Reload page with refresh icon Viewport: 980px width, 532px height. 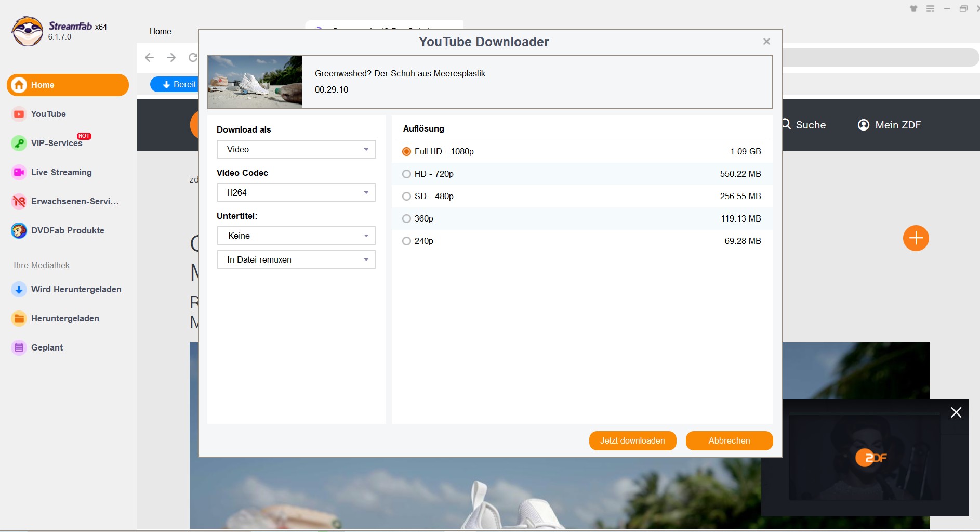coord(193,57)
